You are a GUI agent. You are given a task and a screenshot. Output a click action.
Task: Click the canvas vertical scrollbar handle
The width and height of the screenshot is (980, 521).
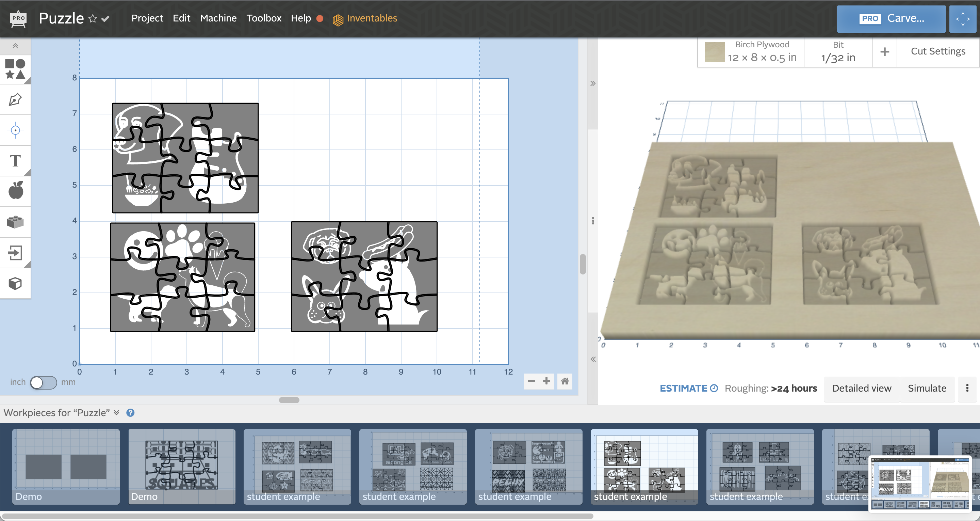pos(583,264)
